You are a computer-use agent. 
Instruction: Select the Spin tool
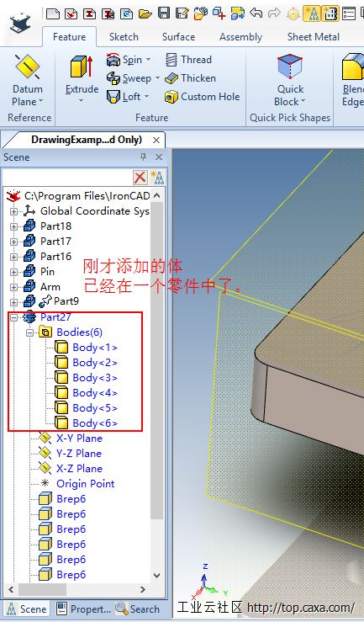point(124,60)
